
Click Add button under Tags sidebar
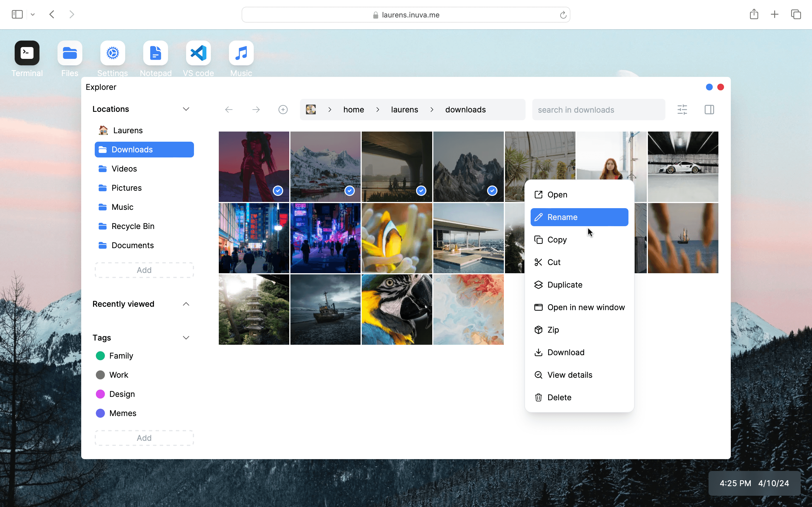click(x=144, y=438)
